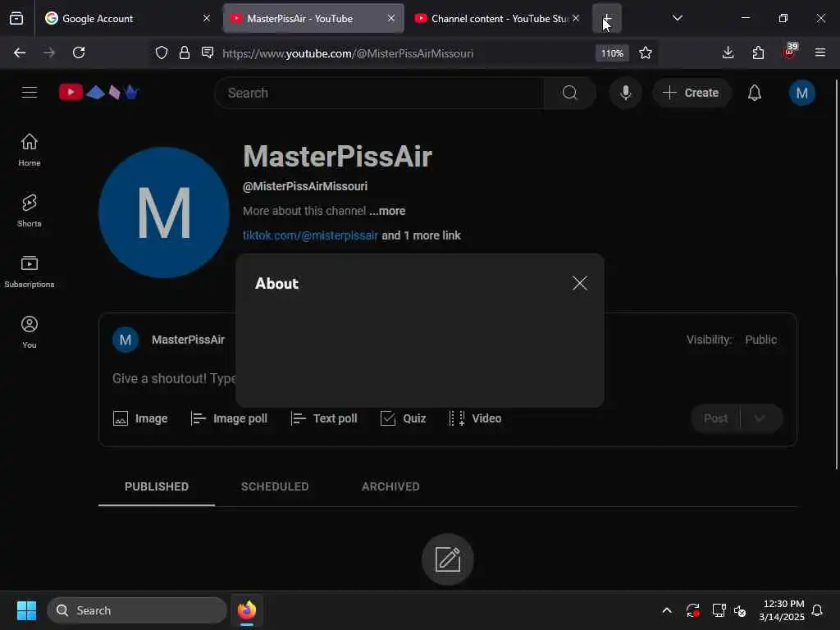Open the extension icon with 39 badge
The height and width of the screenshot is (630, 840).
tap(790, 52)
